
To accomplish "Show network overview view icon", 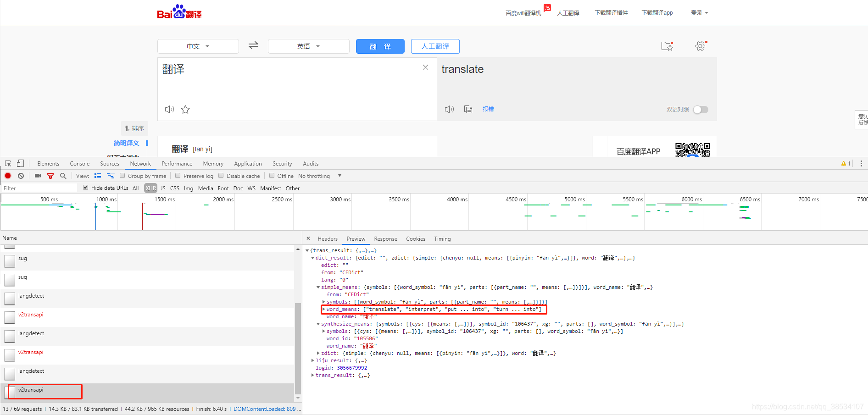I will click(111, 176).
